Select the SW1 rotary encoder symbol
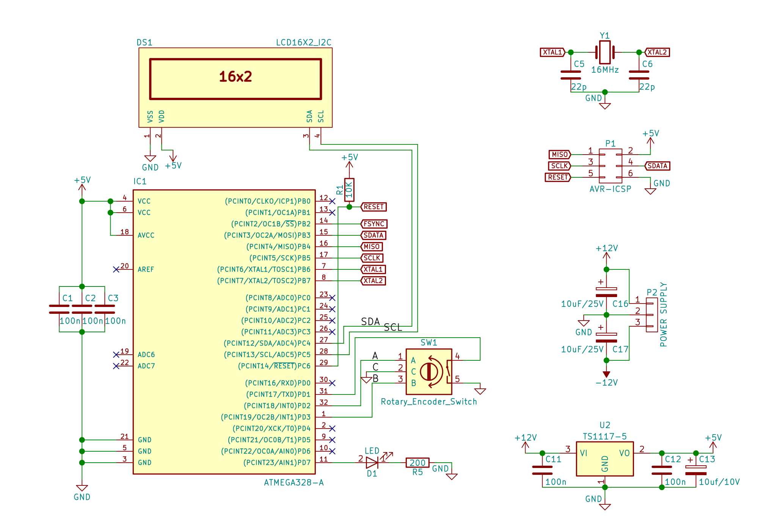Viewport: 766px width, 532px height. [x=429, y=372]
